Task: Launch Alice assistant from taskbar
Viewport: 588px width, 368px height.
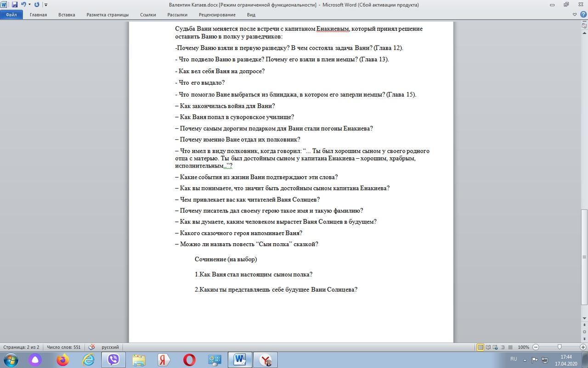Action: pos(35,360)
